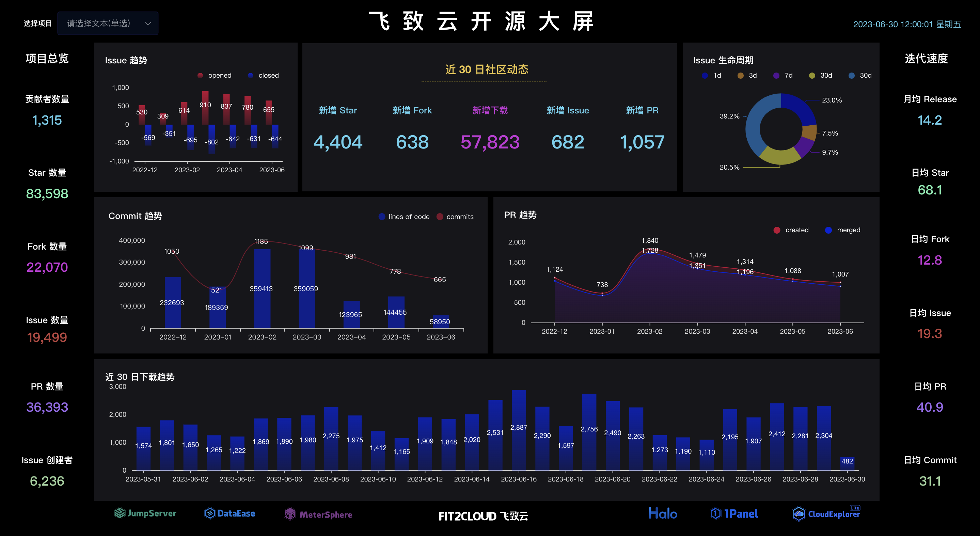Click the 近 30 日下载趋势 chart title
The image size is (980, 536).
[140, 377]
